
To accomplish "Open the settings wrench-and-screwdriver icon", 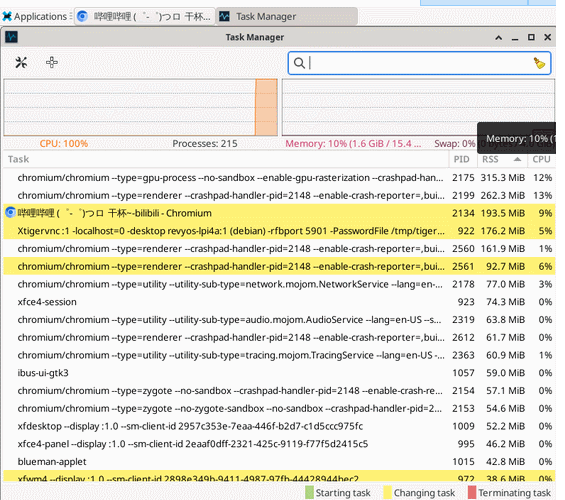I will click(21, 63).
